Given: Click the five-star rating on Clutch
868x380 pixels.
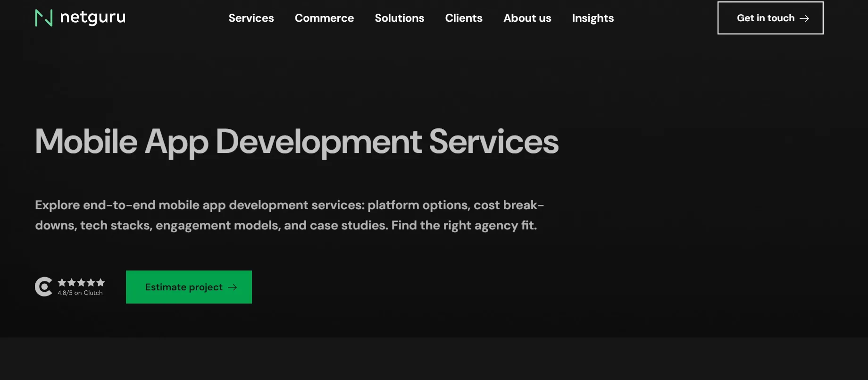Looking at the screenshot, I should click(81, 282).
